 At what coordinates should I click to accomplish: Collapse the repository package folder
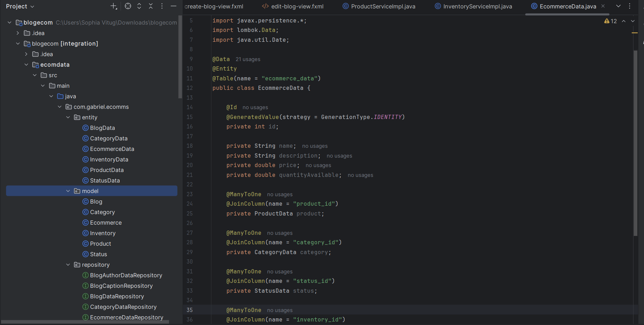(x=68, y=265)
